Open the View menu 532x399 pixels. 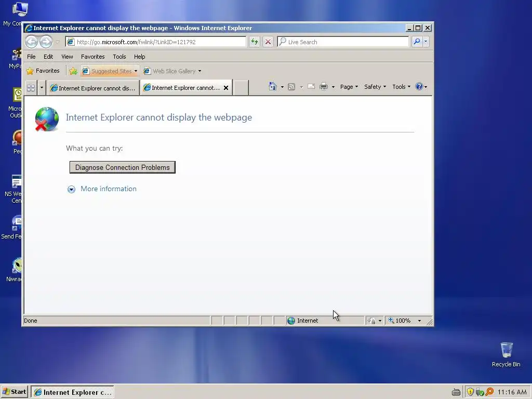67,57
